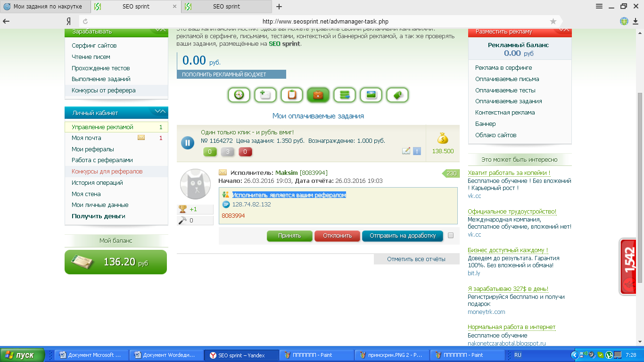
Task: Switch to Мои задания по накрутке tab
Action: 45,7
